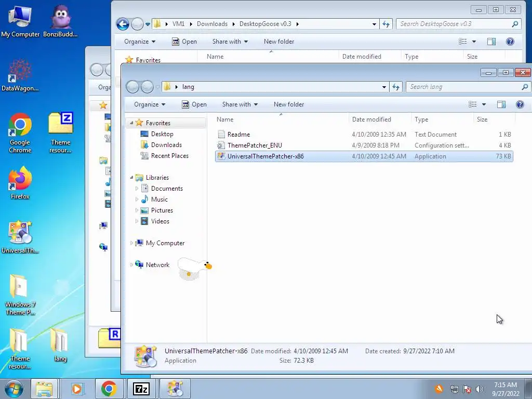
Task: Open help in the lang window
Action: pos(520,104)
